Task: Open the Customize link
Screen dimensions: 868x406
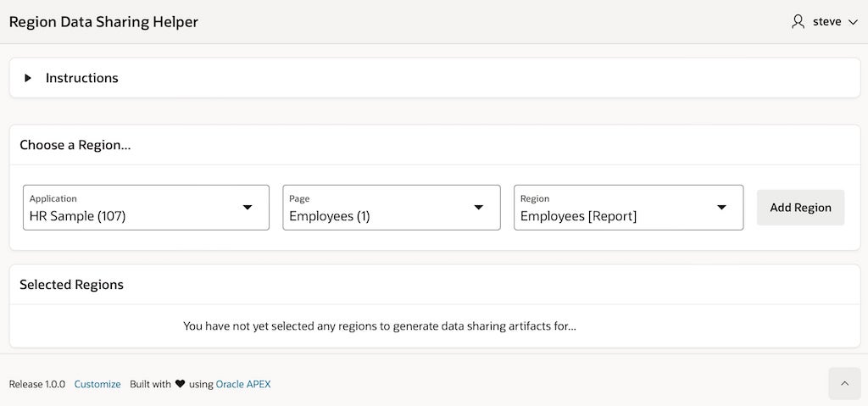Action: pyautogui.click(x=97, y=384)
